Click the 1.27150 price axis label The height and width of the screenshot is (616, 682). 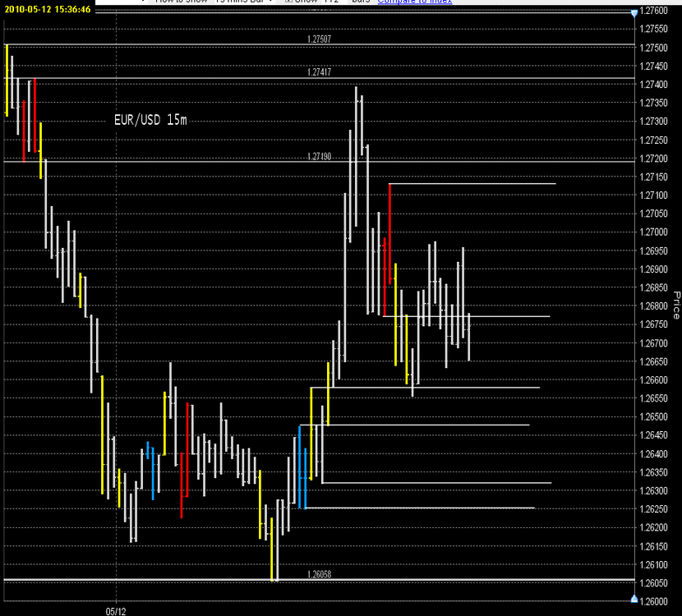[x=654, y=177]
